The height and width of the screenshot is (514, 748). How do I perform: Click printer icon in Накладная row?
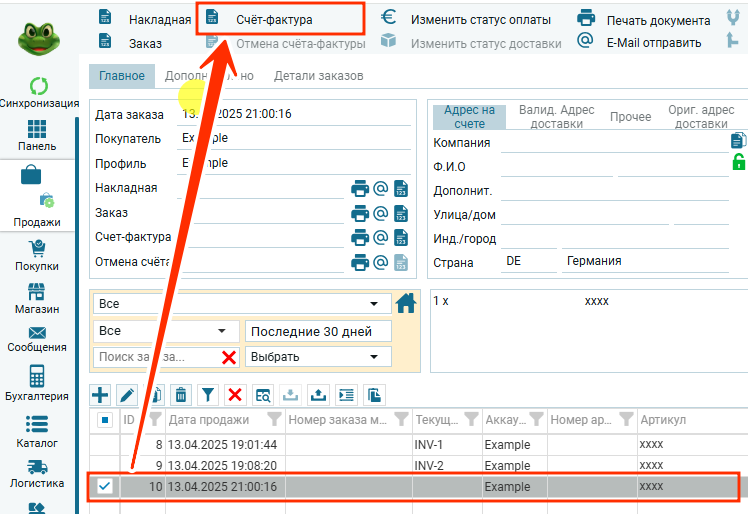point(360,188)
